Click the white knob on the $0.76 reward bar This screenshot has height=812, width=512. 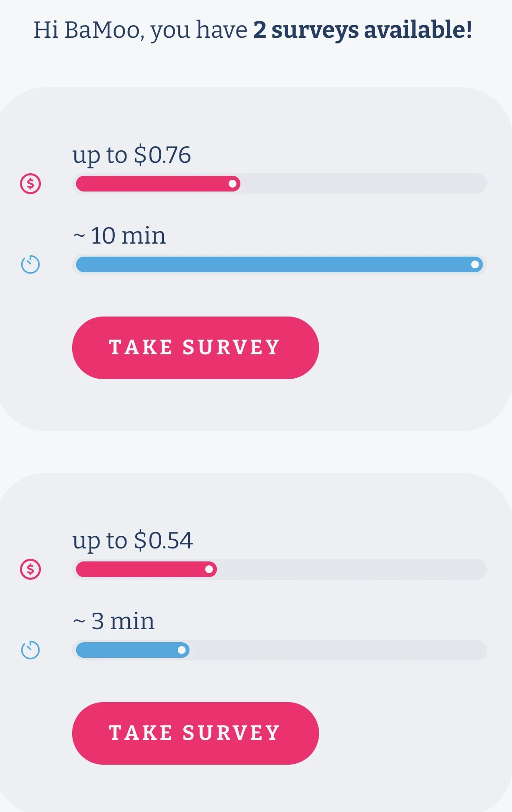coord(233,184)
